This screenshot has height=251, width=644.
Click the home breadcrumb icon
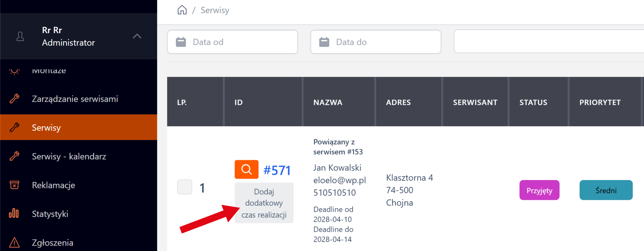182,10
